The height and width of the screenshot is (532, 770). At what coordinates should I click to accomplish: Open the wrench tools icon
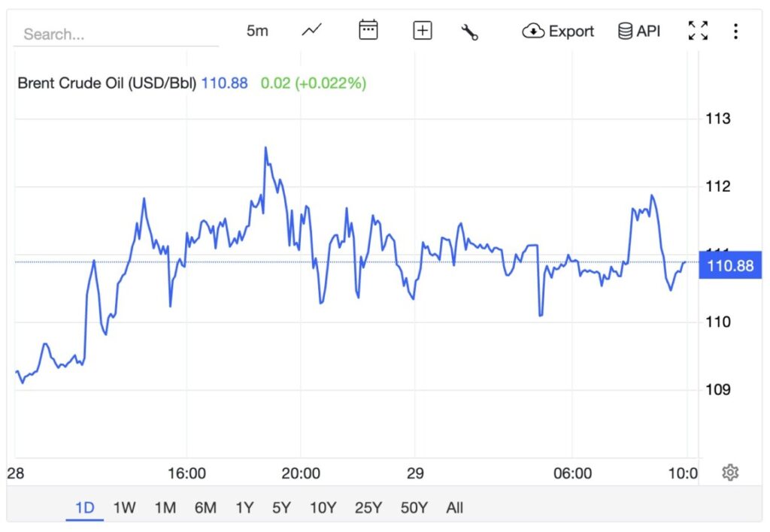[x=470, y=32]
